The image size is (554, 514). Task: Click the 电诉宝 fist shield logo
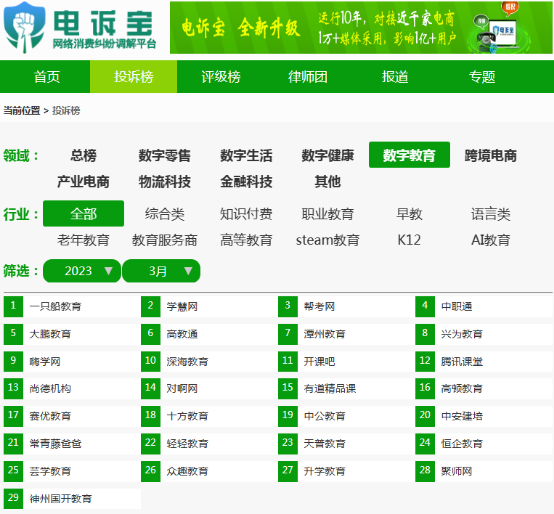click(x=24, y=28)
